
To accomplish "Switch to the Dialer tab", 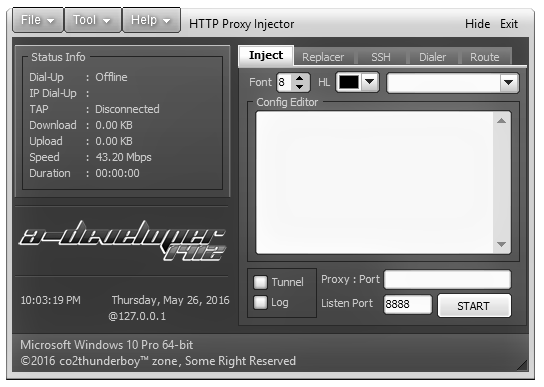I will pyautogui.click(x=432, y=57).
